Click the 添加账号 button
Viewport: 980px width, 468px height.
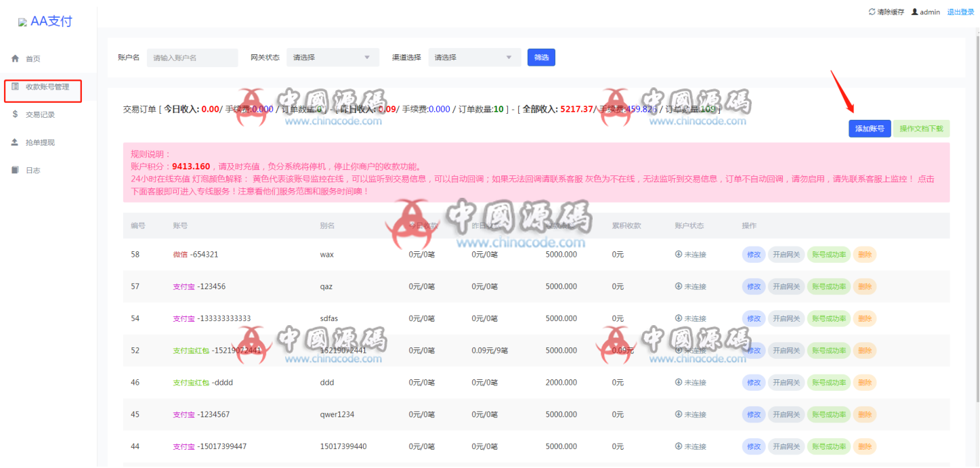(869, 128)
